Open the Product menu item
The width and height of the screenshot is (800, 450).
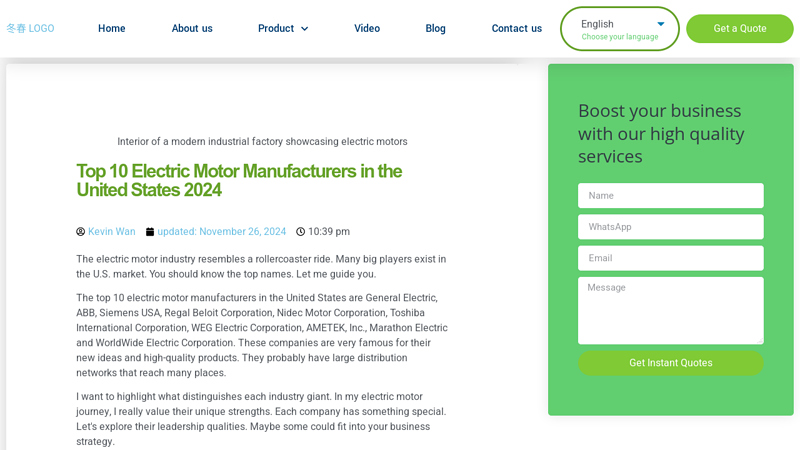pos(276,29)
